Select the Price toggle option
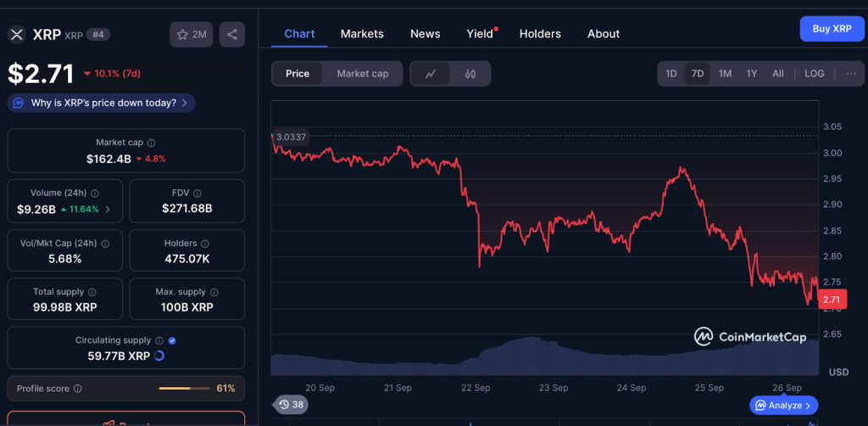 click(298, 74)
